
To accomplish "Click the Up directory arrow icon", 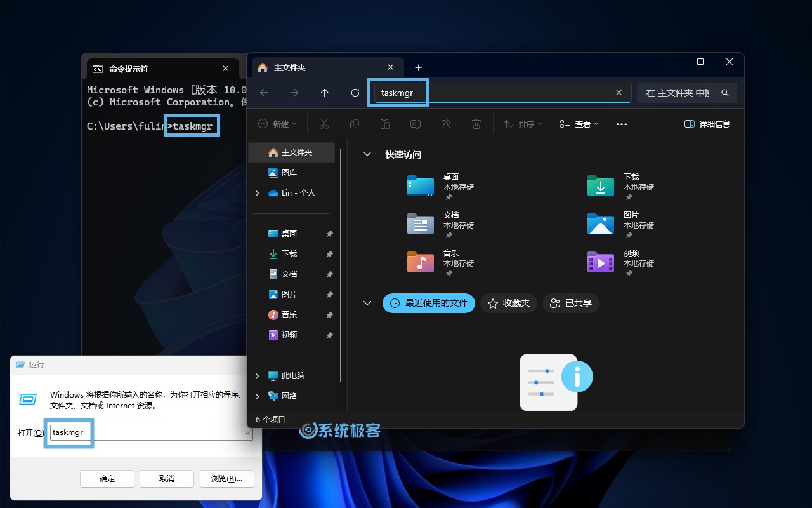I will point(325,93).
